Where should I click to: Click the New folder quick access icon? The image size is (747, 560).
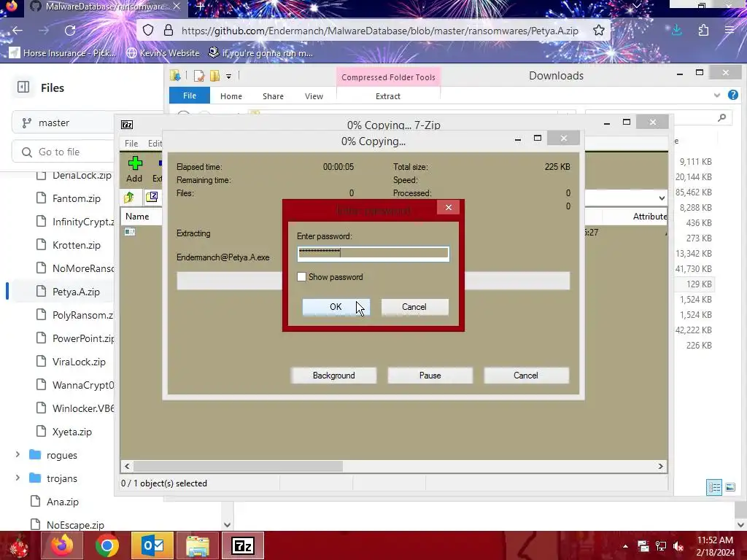[214, 76]
